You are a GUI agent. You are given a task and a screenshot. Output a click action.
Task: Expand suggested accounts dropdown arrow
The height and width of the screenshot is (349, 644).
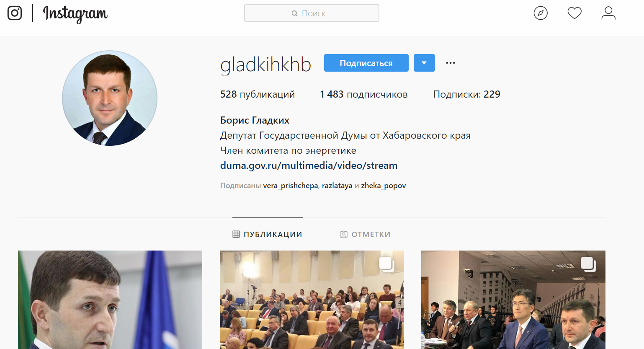[x=424, y=63]
